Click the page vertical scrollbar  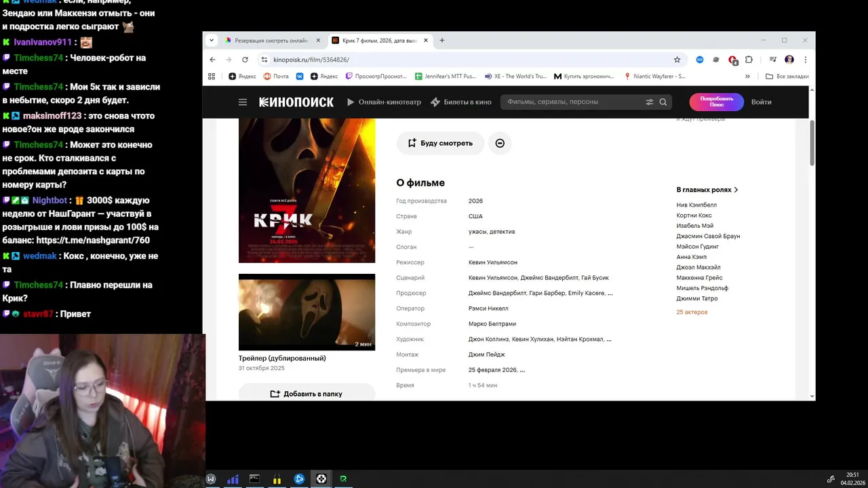click(812, 142)
